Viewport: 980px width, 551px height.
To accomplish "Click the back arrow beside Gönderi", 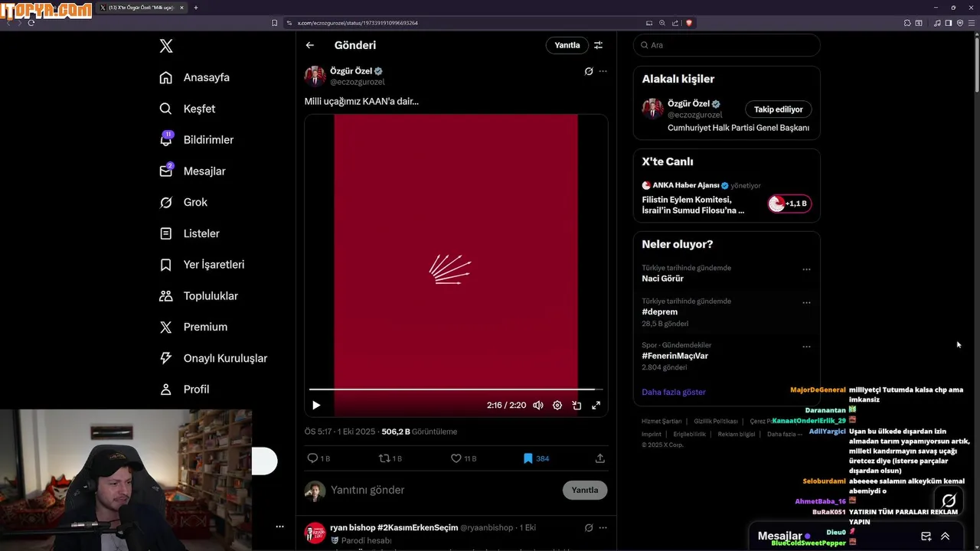I will [310, 45].
